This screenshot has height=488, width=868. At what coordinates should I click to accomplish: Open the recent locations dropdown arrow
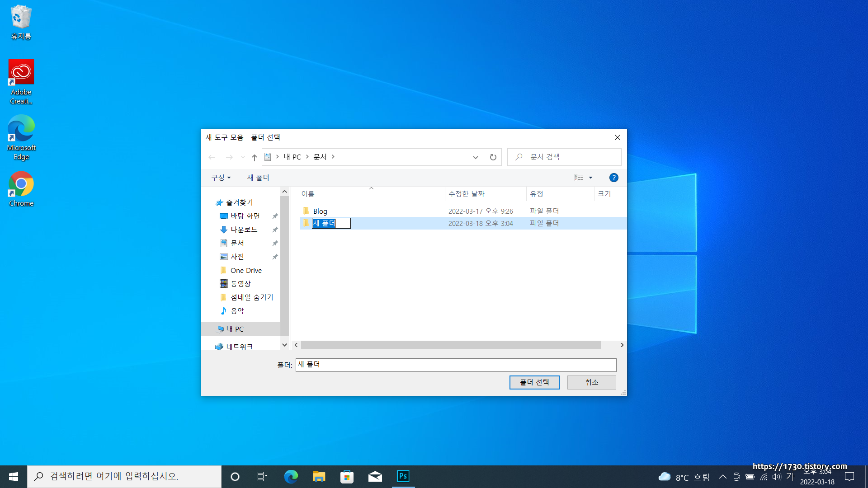pyautogui.click(x=243, y=157)
